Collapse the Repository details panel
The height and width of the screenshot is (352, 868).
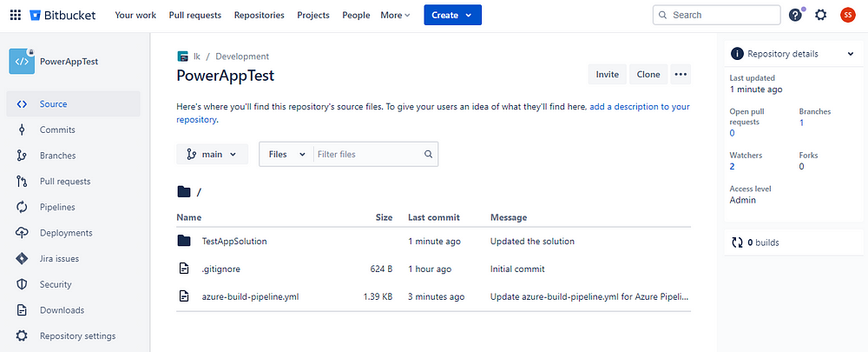851,54
